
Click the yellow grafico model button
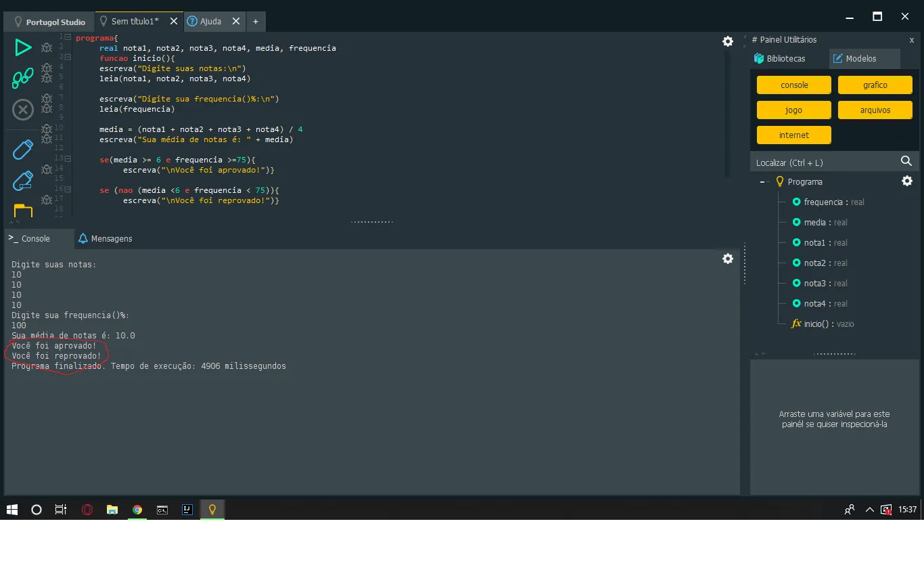[875, 85]
